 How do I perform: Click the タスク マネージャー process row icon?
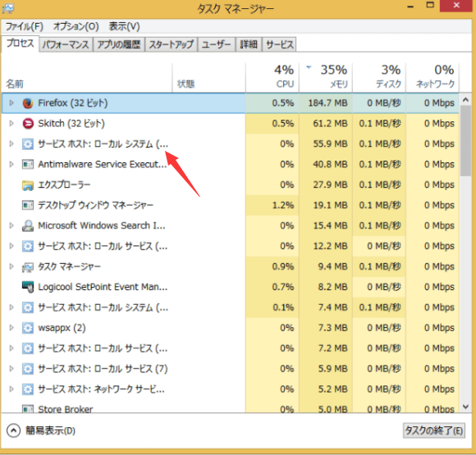(28, 267)
